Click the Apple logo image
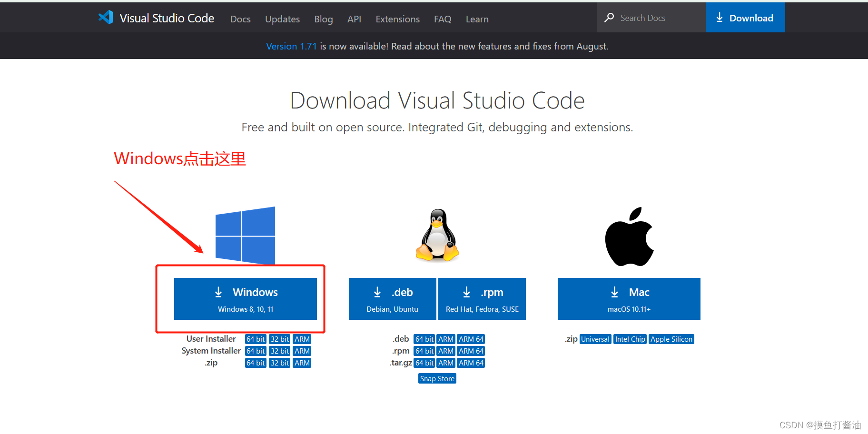 click(629, 237)
